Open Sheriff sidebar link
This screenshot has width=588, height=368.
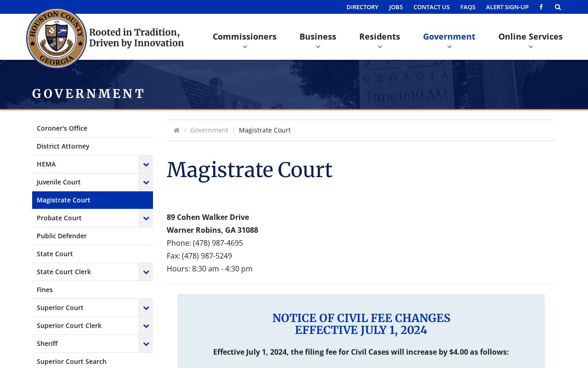coord(85,344)
